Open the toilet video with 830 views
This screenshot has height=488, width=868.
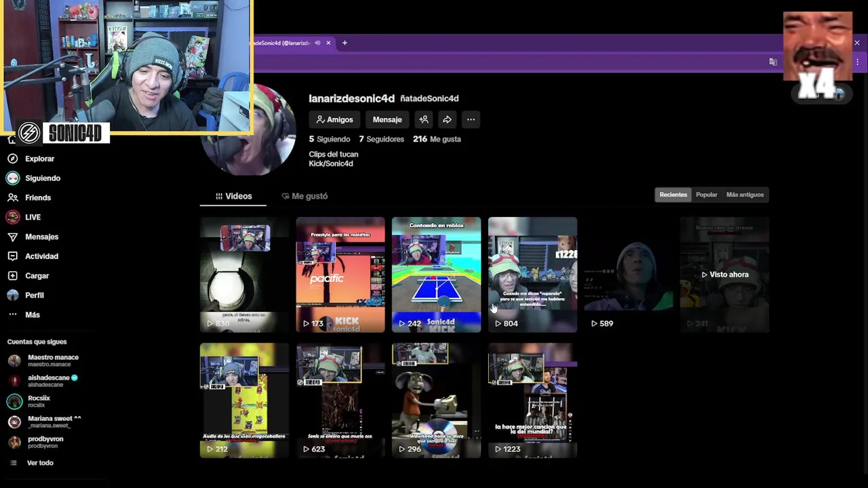pyautogui.click(x=244, y=274)
